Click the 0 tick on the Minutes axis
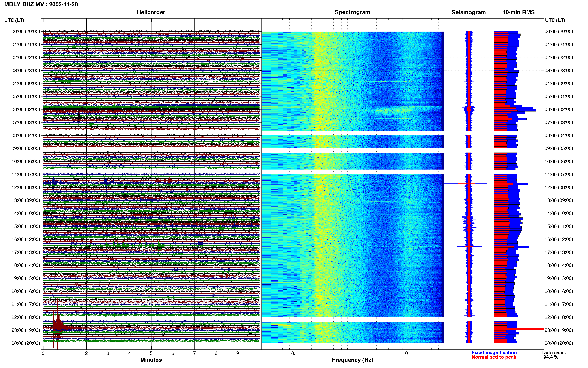The height and width of the screenshot is (368, 588). [43, 353]
